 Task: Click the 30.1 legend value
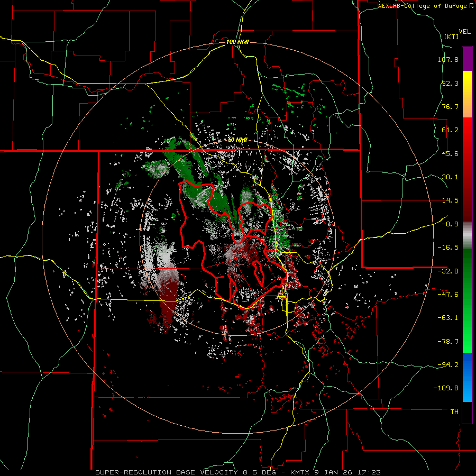(x=450, y=177)
